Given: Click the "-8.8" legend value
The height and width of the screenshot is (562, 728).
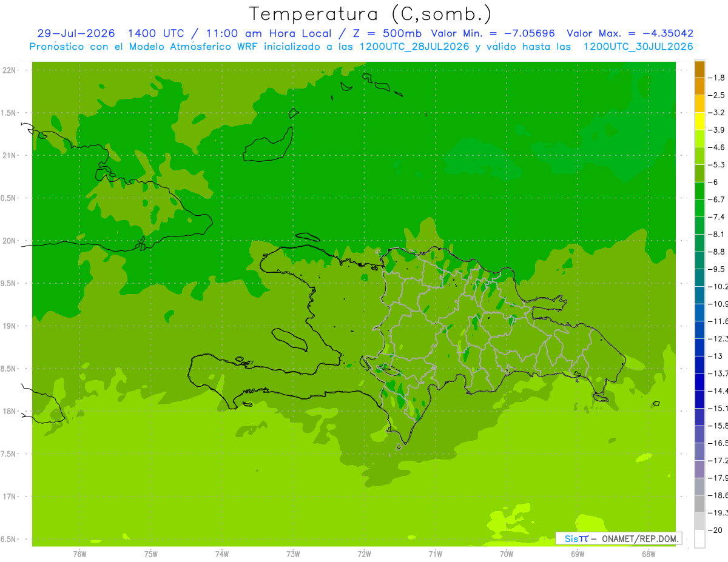Looking at the screenshot, I should pos(716,252).
